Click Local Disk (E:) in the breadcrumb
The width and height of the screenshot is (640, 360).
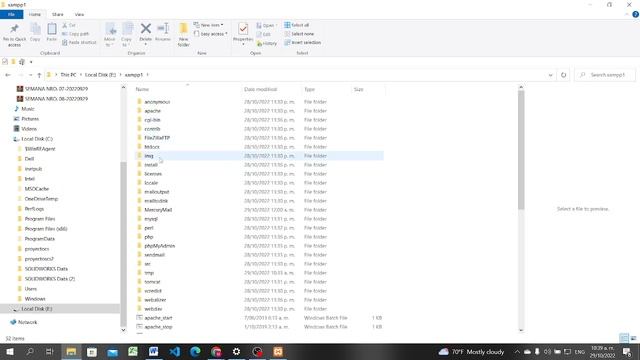click(x=100, y=75)
